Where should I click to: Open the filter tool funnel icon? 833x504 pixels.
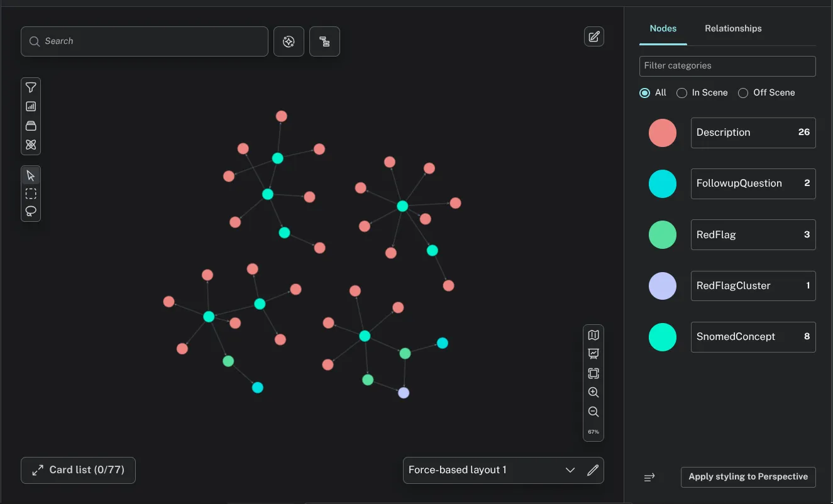click(x=31, y=87)
